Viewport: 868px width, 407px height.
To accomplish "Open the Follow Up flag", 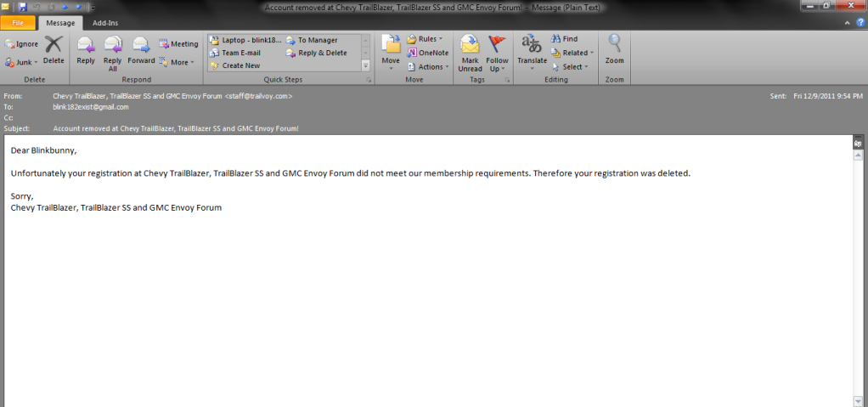I will point(498,51).
